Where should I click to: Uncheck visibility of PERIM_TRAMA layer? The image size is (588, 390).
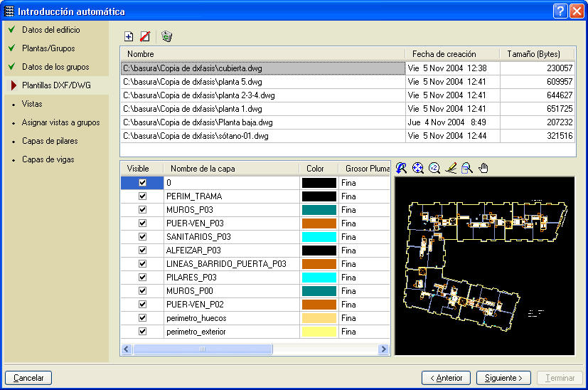click(142, 196)
